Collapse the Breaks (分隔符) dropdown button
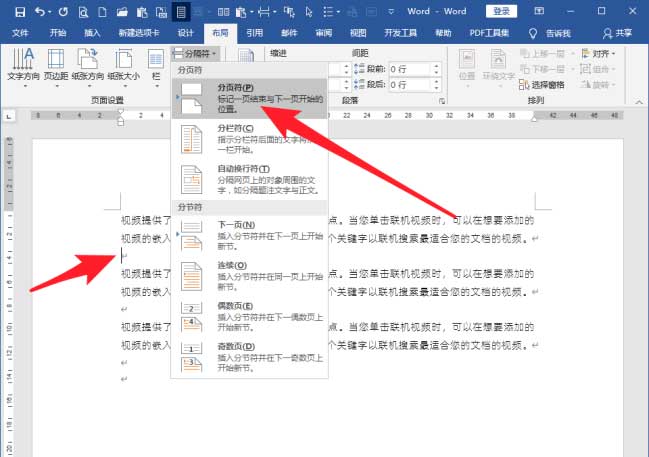 pyautogui.click(x=196, y=53)
